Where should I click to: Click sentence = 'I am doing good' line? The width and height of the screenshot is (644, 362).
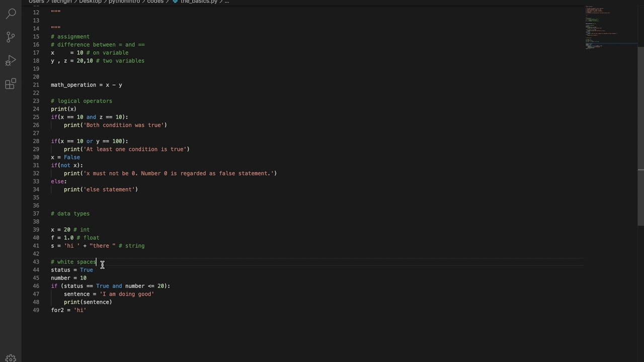click(109, 294)
